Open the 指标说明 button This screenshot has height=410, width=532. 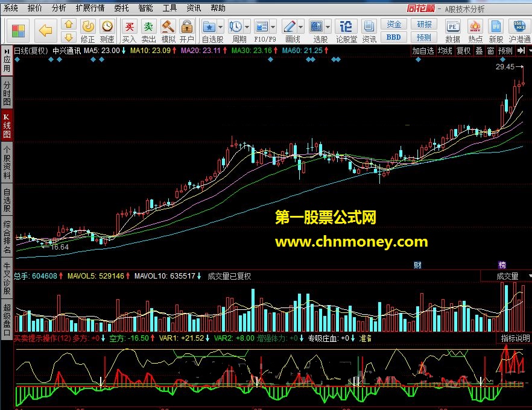click(515, 338)
